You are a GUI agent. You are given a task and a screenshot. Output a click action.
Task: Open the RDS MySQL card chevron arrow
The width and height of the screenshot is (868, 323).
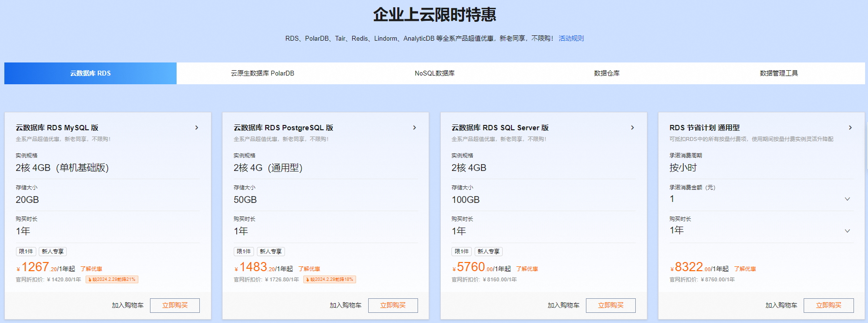[x=196, y=128]
